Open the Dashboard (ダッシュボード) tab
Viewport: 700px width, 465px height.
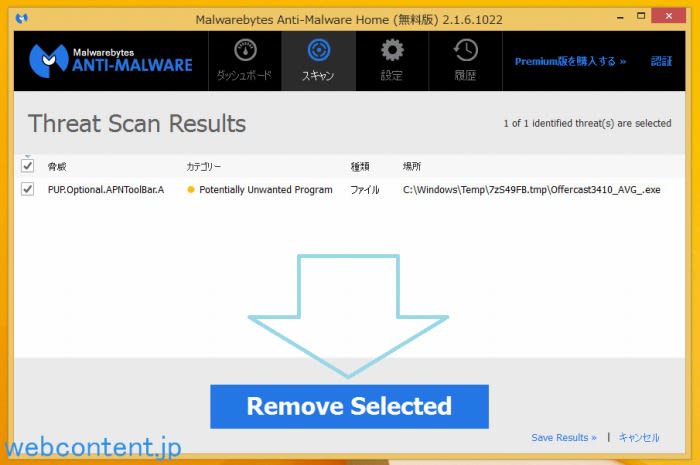(245, 60)
